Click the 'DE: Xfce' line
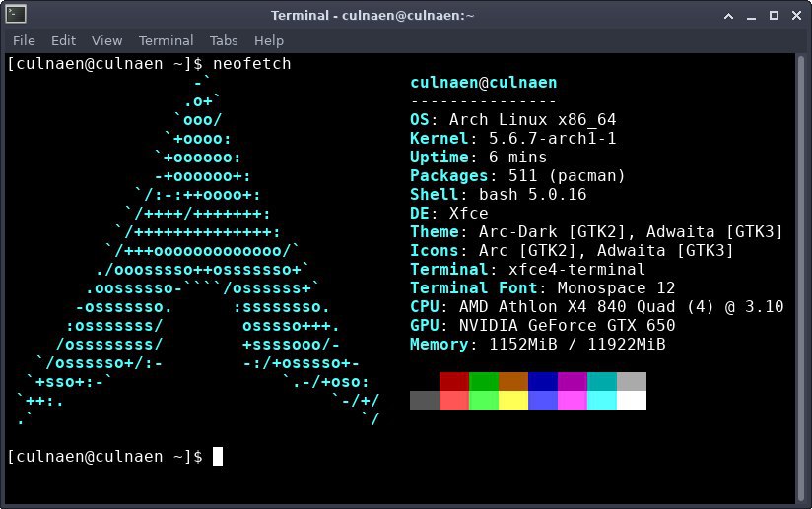This screenshot has height=509, width=812. [x=449, y=213]
